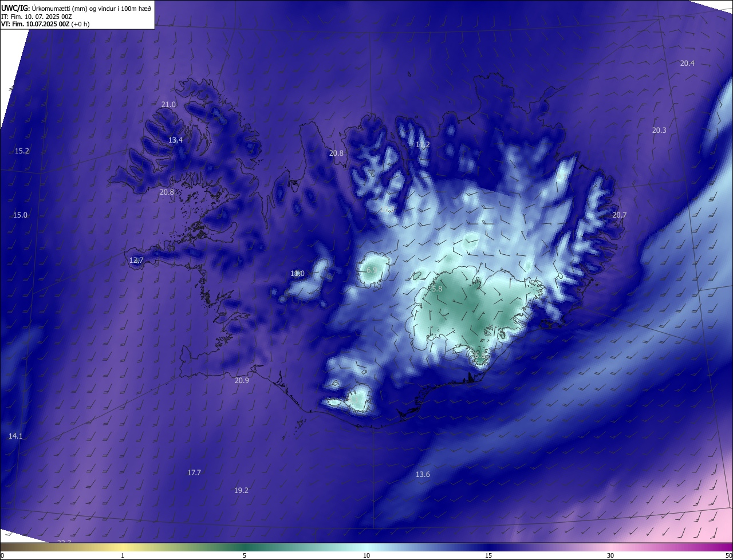Click the 15.2 value label
Viewport: 733px width, 560px height.
tap(22, 151)
